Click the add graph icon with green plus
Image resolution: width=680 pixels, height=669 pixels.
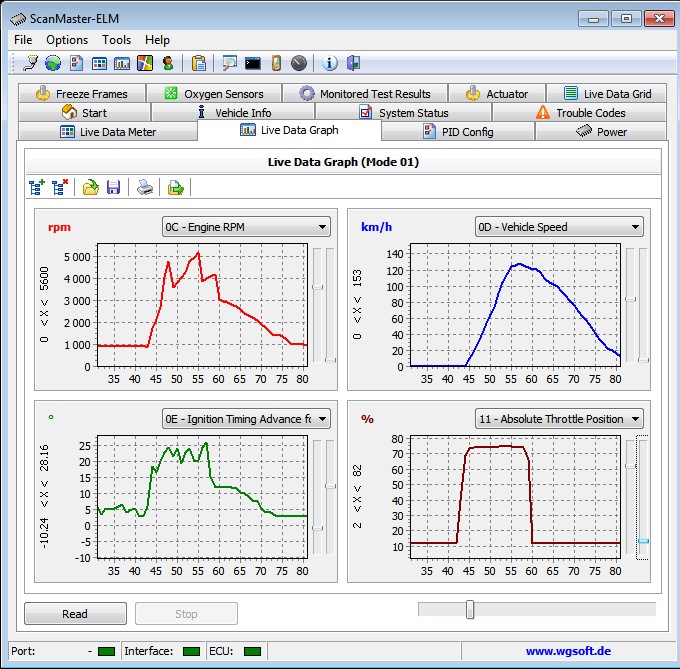tap(37, 187)
